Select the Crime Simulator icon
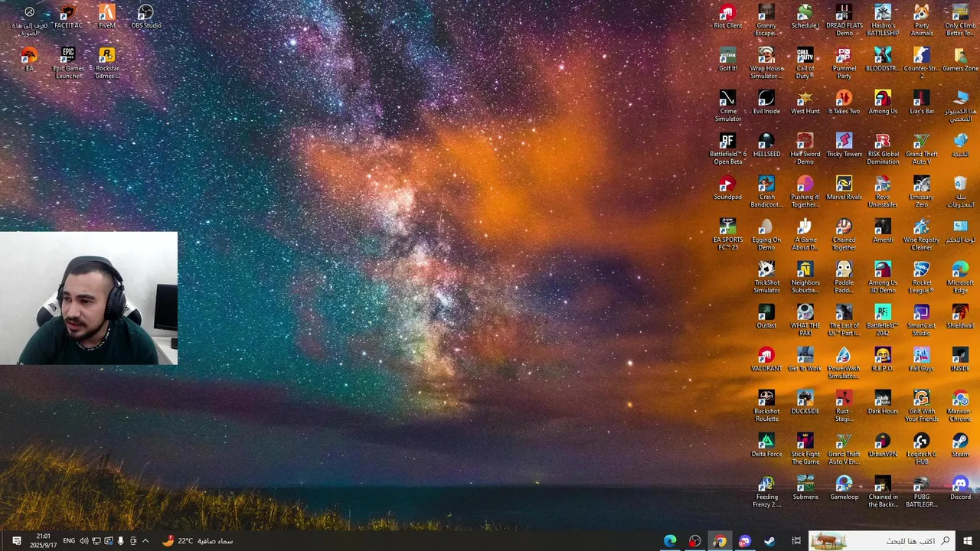 tap(727, 106)
